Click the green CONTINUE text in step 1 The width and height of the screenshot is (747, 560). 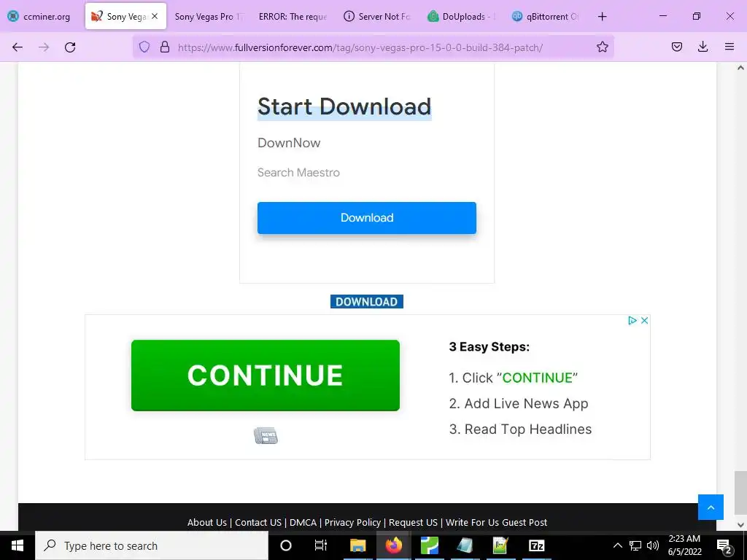pyautogui.click(x=538, y=378)
